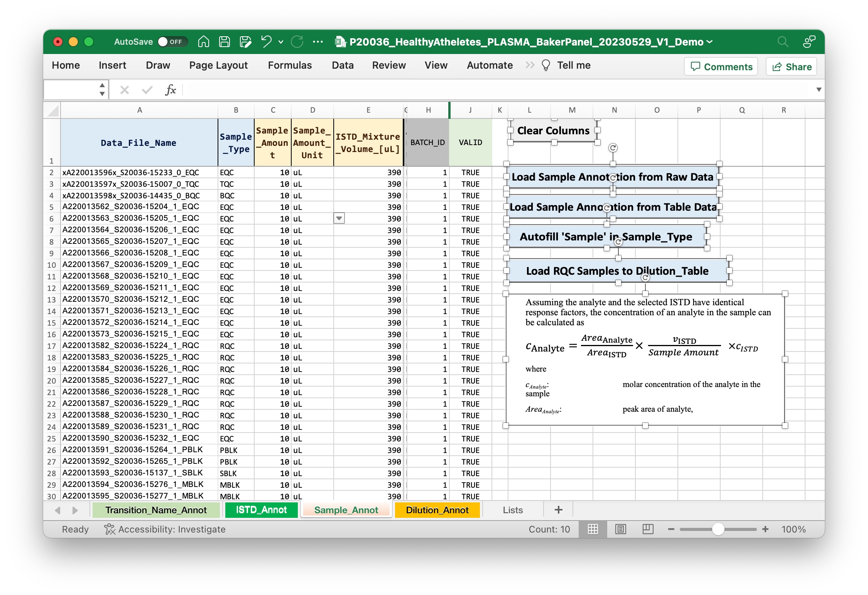Click the Insert Function fx icon
868x595 pixels.
170,90
